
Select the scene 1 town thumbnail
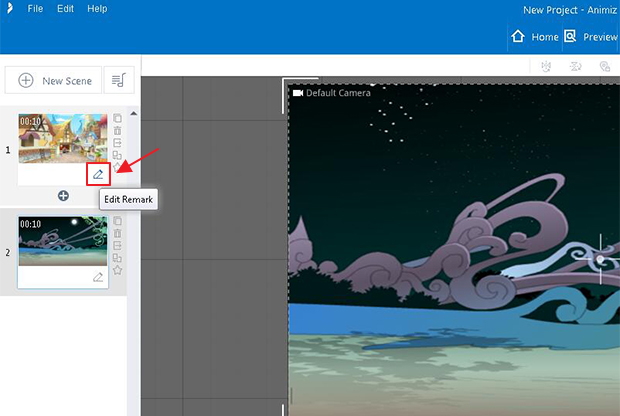(x=63, y=138)
